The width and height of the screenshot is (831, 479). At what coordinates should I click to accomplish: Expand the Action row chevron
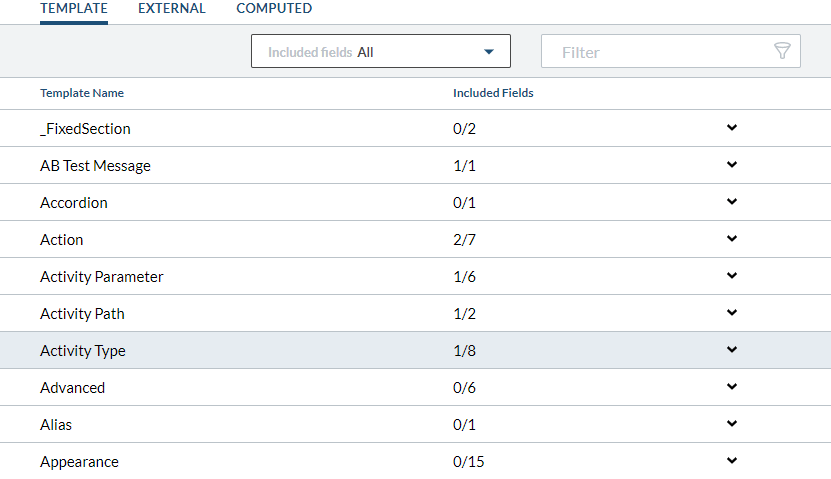point(732,239)
